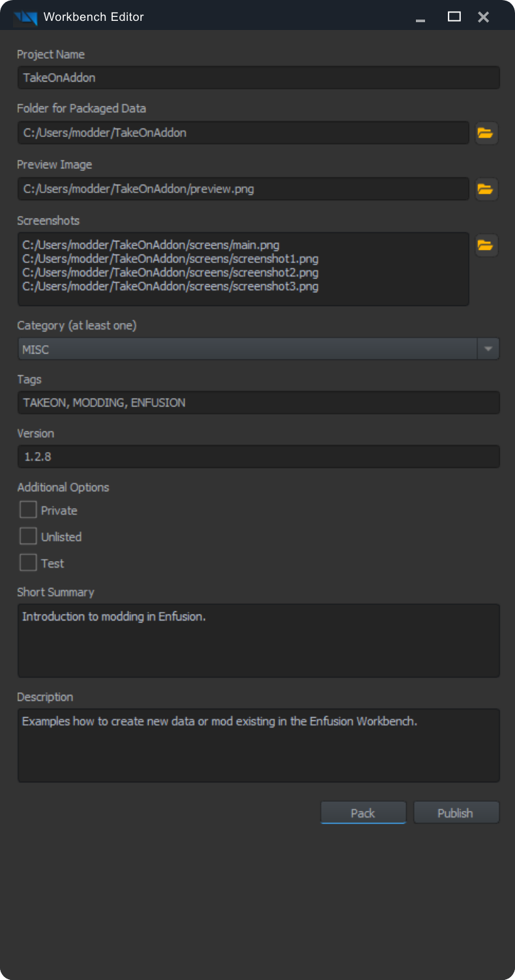Click the Folder for Packaged Data path field
Image resolution: width=515 pixels, height=980 pixels.
pos(241,132)
